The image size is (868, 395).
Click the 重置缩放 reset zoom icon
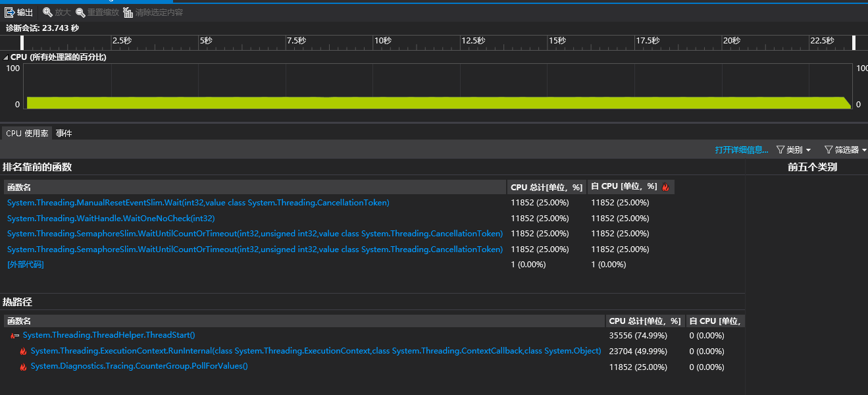click(80, 13)
